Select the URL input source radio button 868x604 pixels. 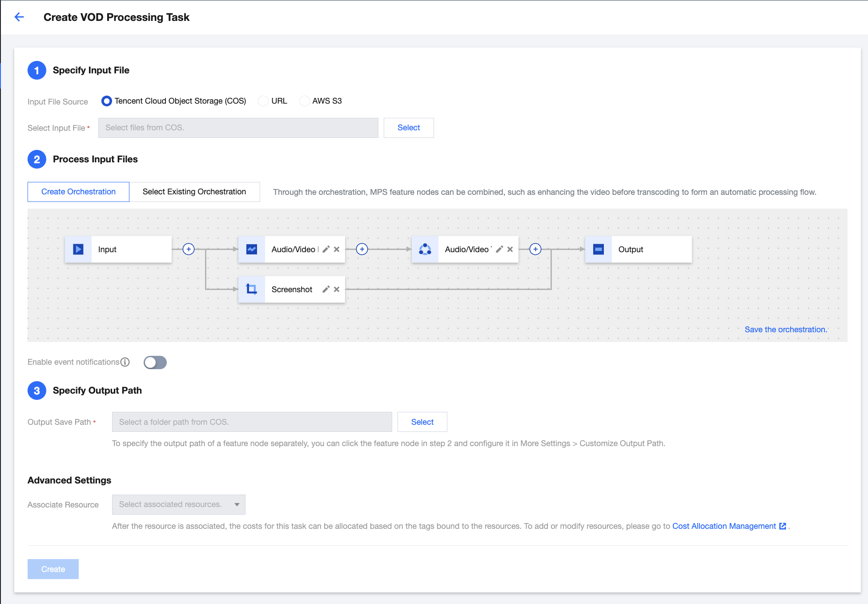[264, 101]
